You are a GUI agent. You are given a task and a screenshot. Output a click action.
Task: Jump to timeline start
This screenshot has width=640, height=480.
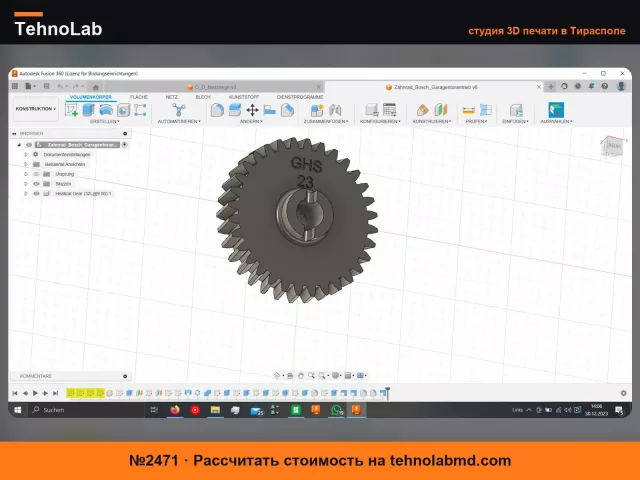coord(15,393)
